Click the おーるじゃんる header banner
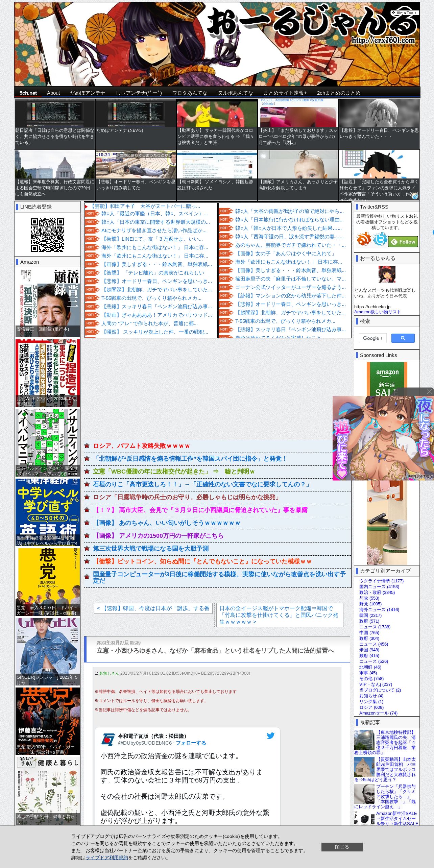Image resolution: width=434 pixels, height=868 pixels. 217,44
